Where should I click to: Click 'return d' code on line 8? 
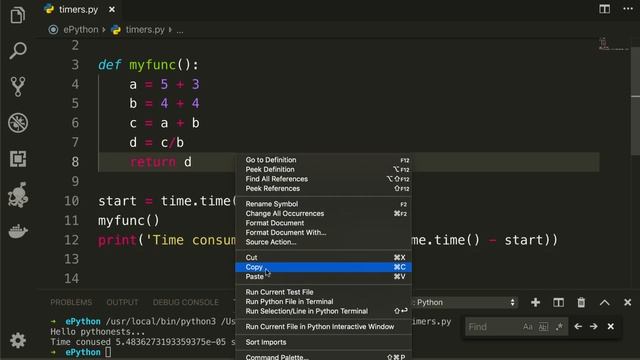pos(160,162)
